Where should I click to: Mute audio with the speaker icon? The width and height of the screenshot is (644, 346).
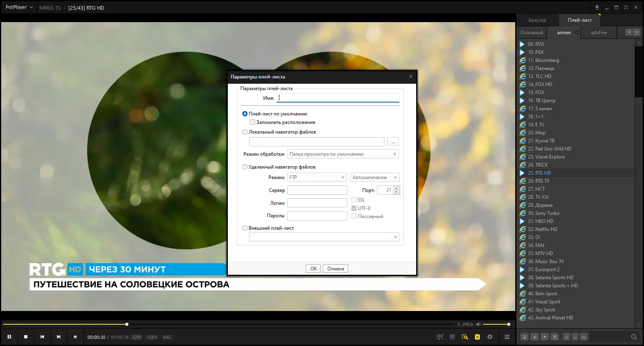(478, 324)
